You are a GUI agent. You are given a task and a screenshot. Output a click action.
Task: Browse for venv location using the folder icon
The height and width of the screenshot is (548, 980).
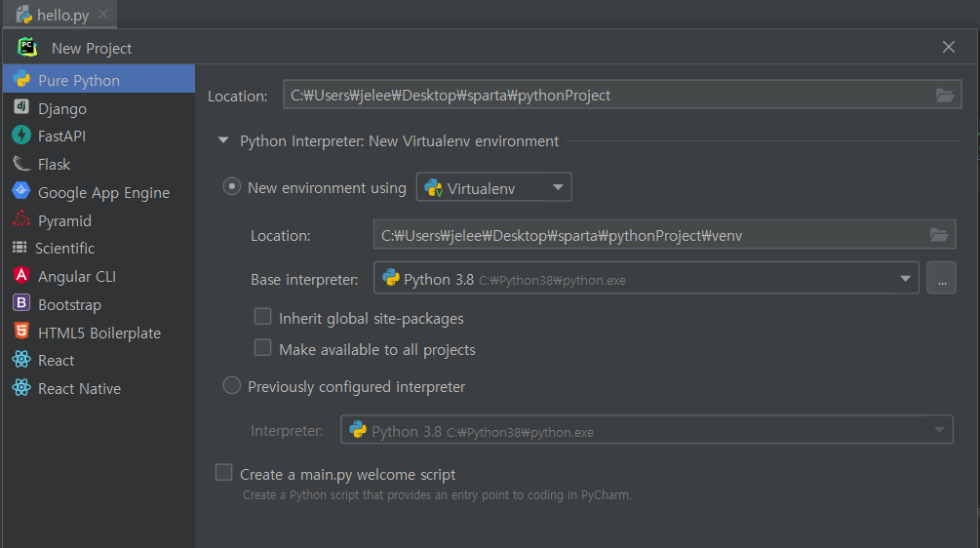tap(939, 235)
